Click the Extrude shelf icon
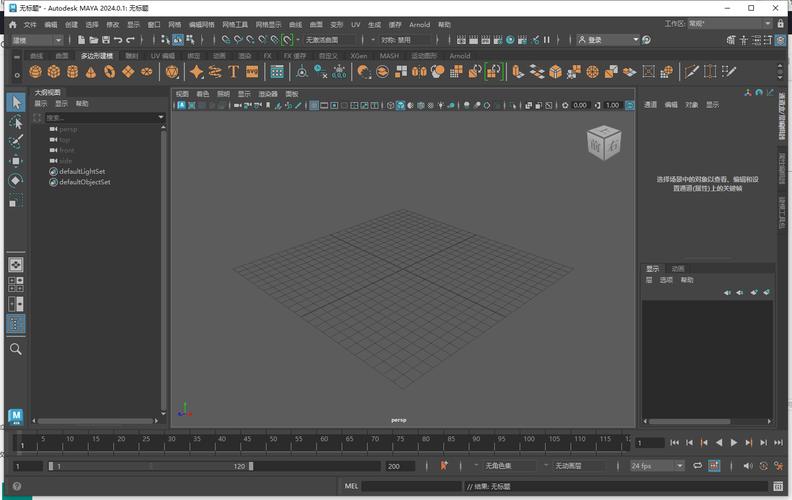This screenshot has height=500, width=792. (x=518, y=72)
